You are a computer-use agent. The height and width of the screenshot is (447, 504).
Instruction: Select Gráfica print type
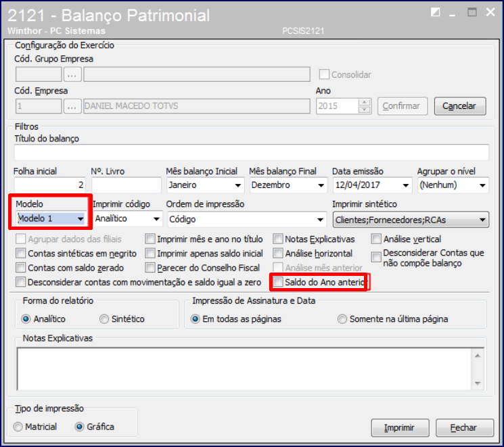point(79,427)
